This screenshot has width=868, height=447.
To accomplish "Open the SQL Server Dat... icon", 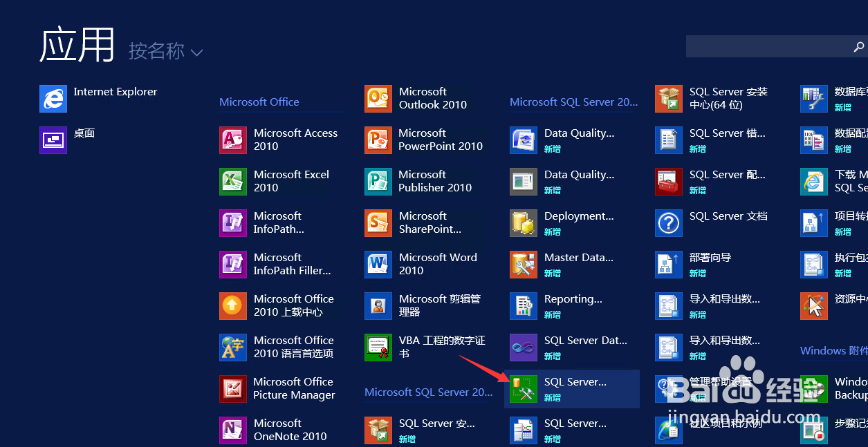I will point(524,348).
